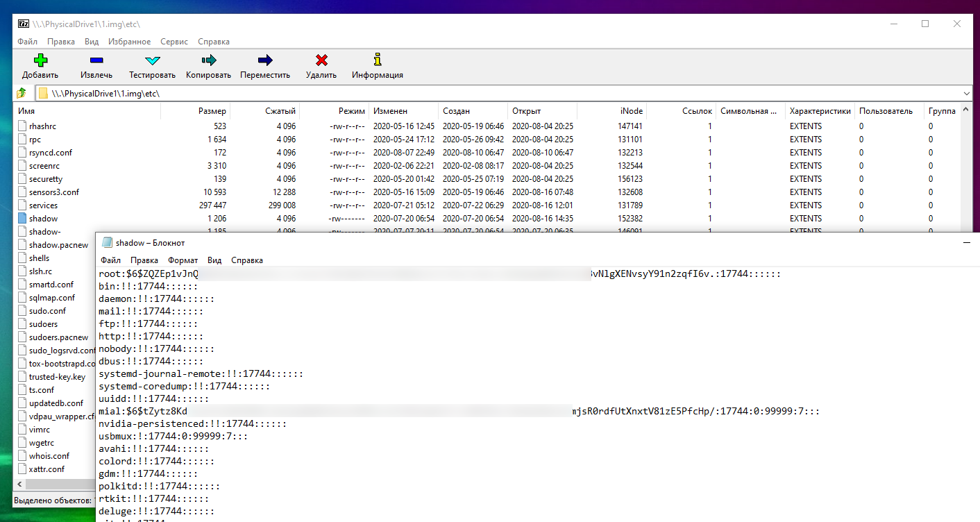Go up one folder with arrow icon

click(22, 93)
